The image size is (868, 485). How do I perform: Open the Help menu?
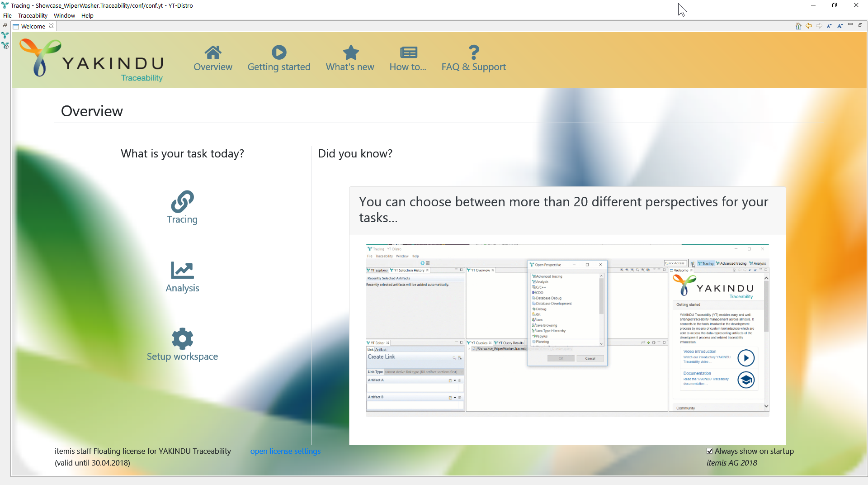87,15
